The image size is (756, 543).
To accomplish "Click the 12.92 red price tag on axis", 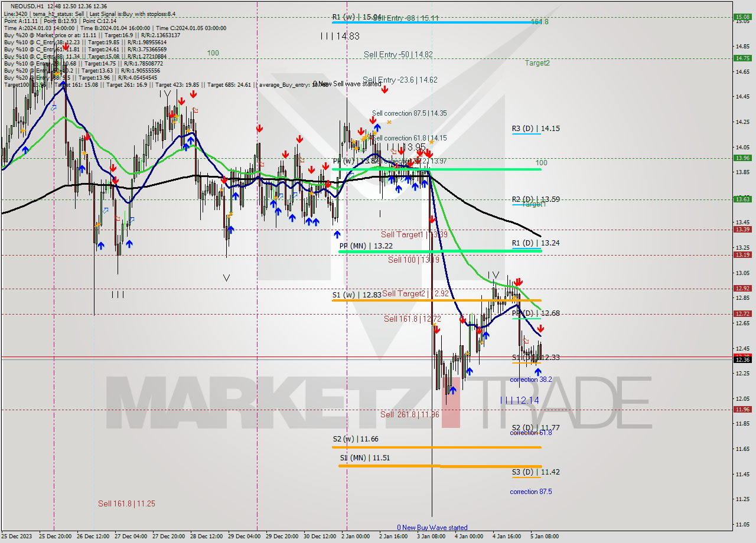I will [742, 288].
